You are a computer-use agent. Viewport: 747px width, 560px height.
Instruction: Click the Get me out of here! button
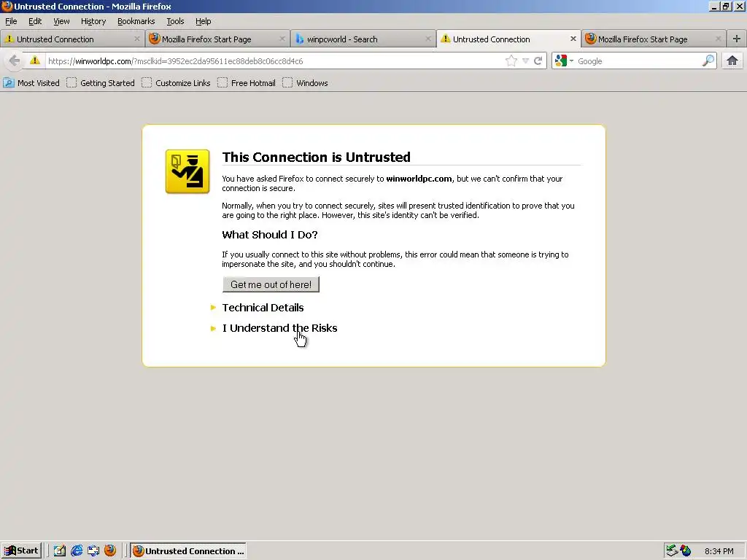click(271, 284)
